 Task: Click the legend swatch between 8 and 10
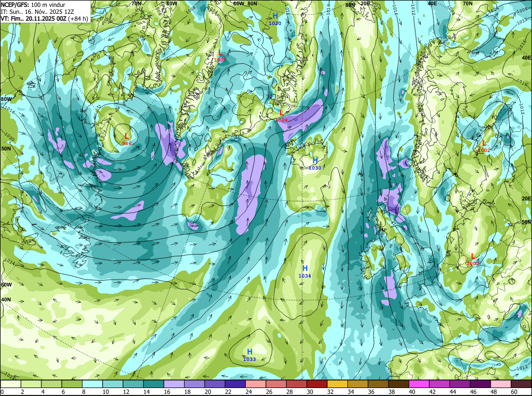click(92, 384)
